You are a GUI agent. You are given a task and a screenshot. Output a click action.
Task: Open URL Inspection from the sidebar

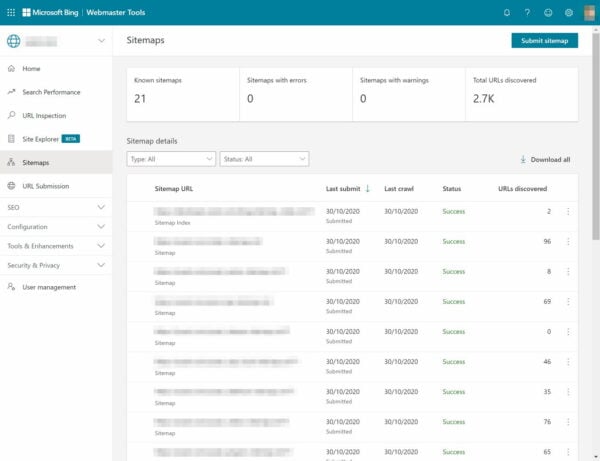(x=44, y=116)
